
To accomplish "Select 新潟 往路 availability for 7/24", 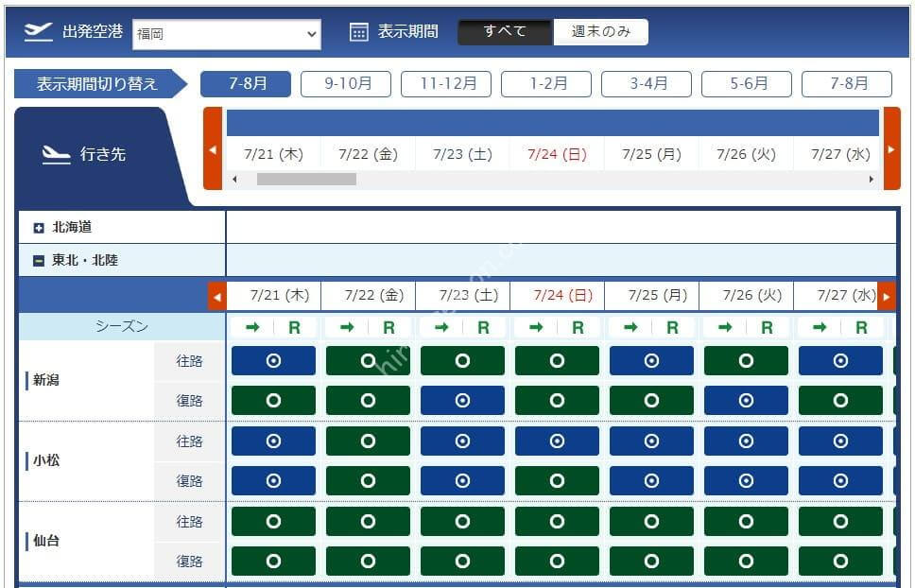I will coord(557,360).
